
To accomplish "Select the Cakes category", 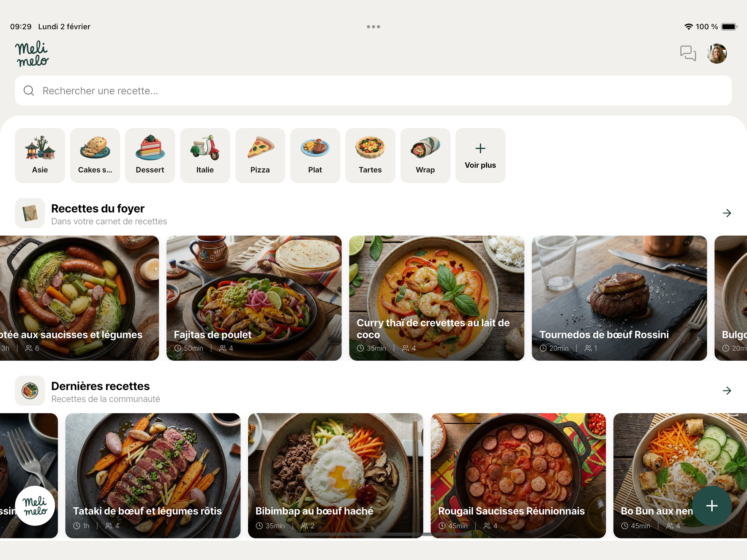I will tap(95, 155).
